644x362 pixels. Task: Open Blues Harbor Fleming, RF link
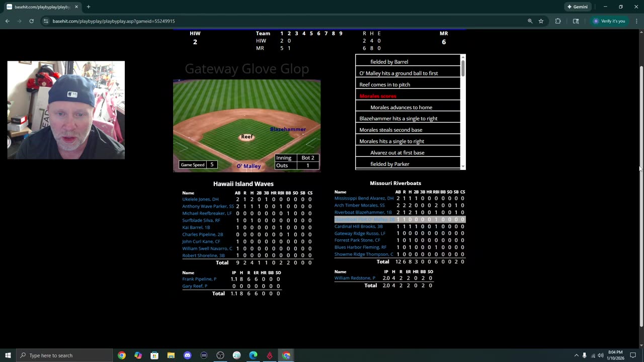360,247
